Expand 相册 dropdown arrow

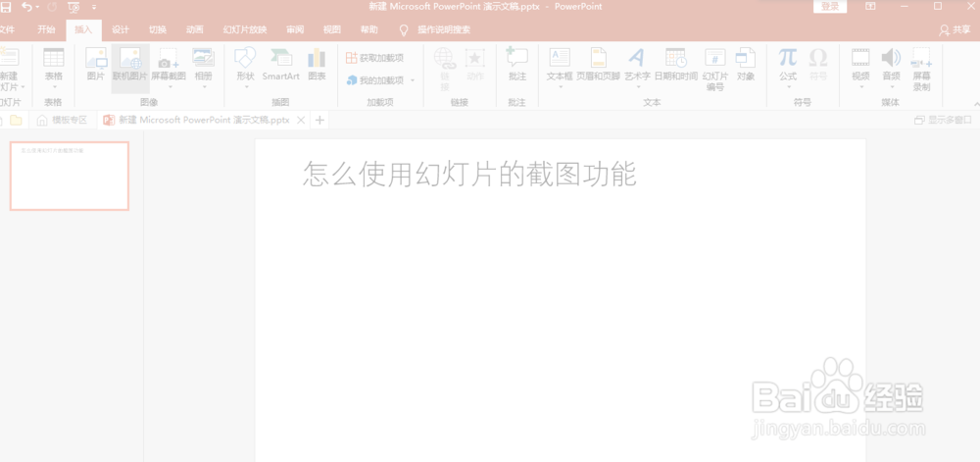[204, 87]
